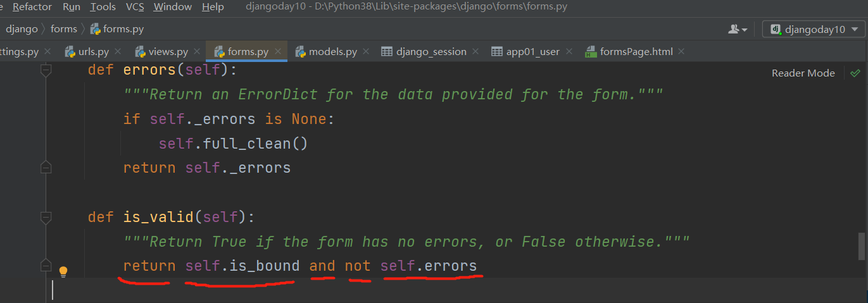
Task: Open the Refactor menu
Action: (x=32, y=7)
